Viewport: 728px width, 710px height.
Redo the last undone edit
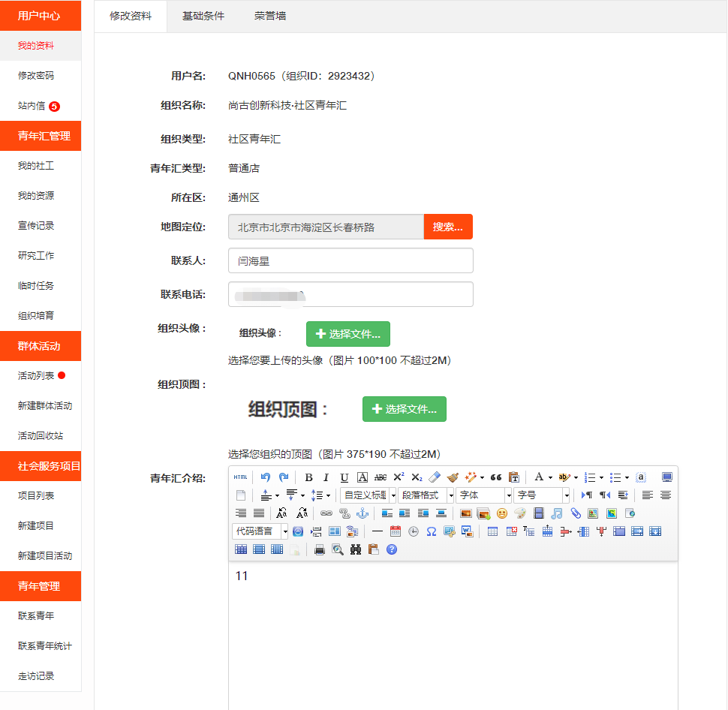[x=284, y=477]
